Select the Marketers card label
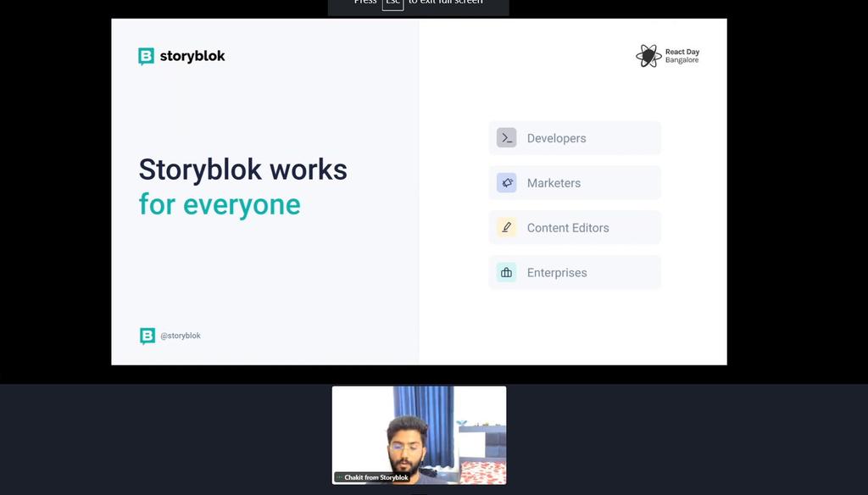 click(554, 183)
